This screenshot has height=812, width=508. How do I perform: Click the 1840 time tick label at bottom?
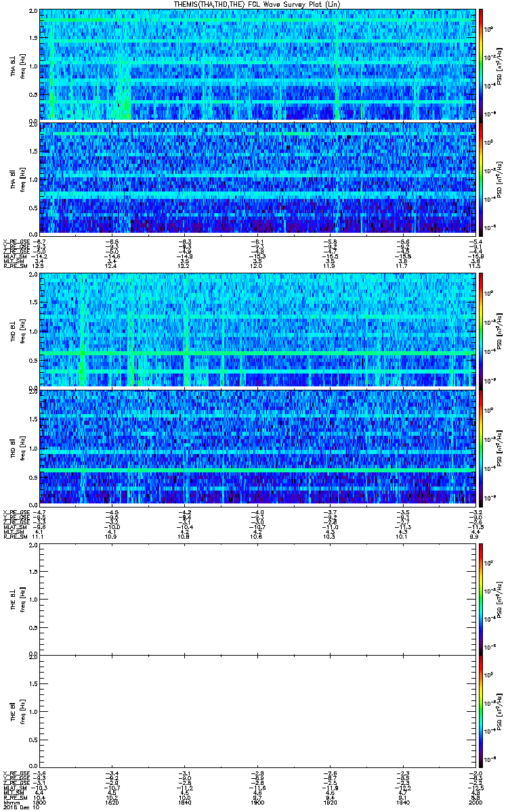(x=185, y=802)
